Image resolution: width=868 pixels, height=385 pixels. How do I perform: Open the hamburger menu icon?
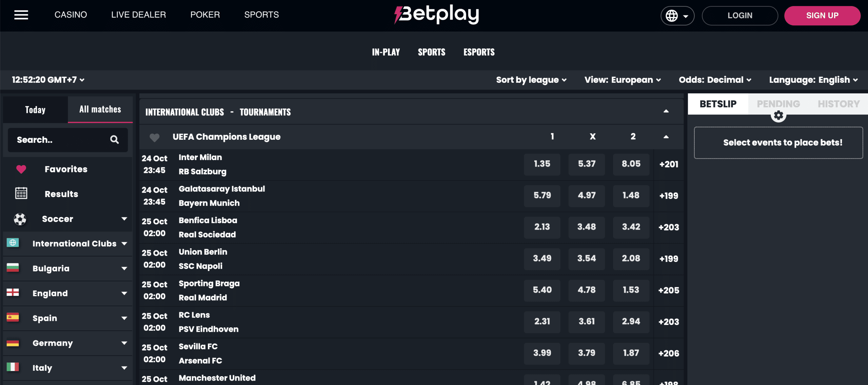pyautogui.click(x=21, y=15)
